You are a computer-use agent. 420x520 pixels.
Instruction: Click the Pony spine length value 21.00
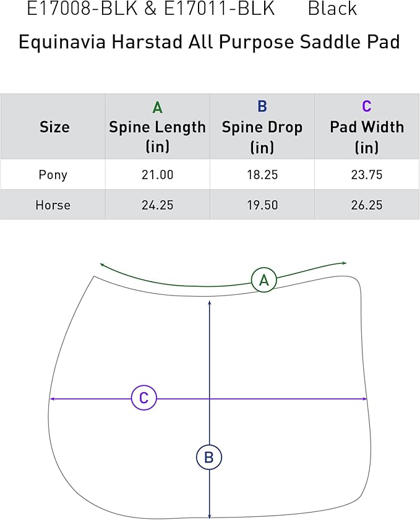(157, 175)
